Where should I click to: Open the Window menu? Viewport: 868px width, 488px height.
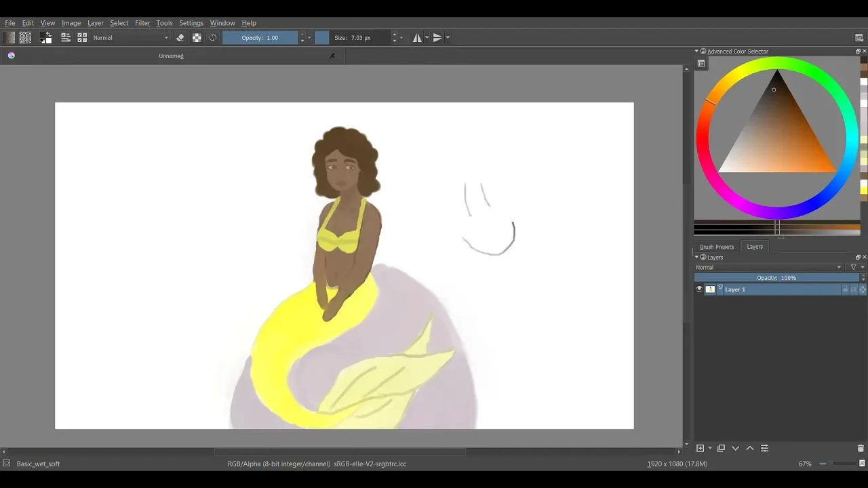tap(222, 23)
